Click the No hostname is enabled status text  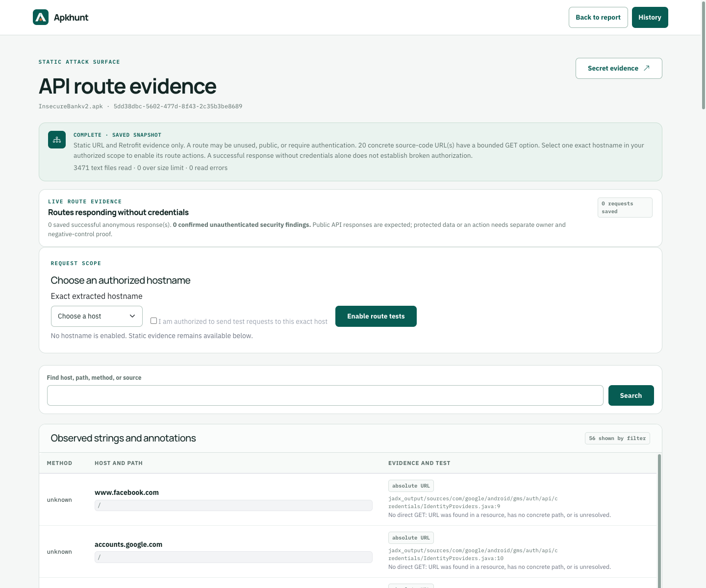click(152, 336)
